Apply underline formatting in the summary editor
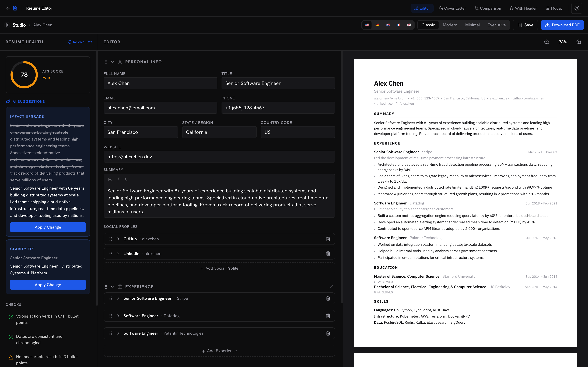 (x=126, y=179)
